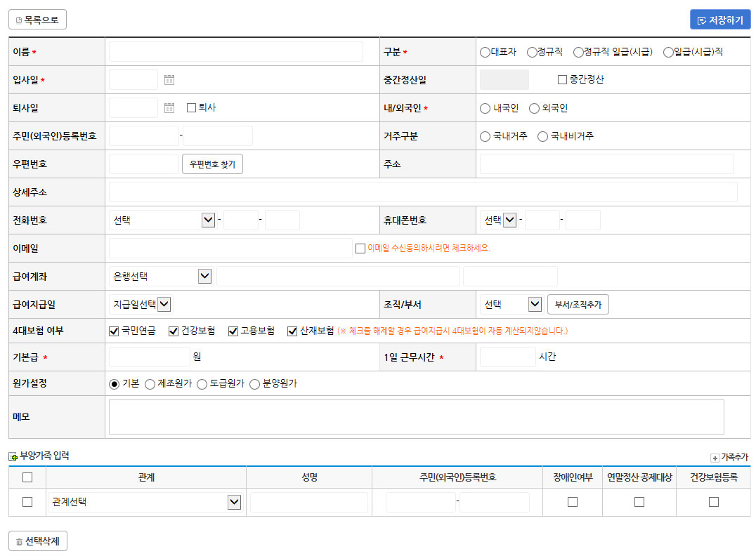Viewport: 756px width, 556px height.
Task: Select 제조원가 radio option
Action: pyautogui.click(x=150, y=384)
